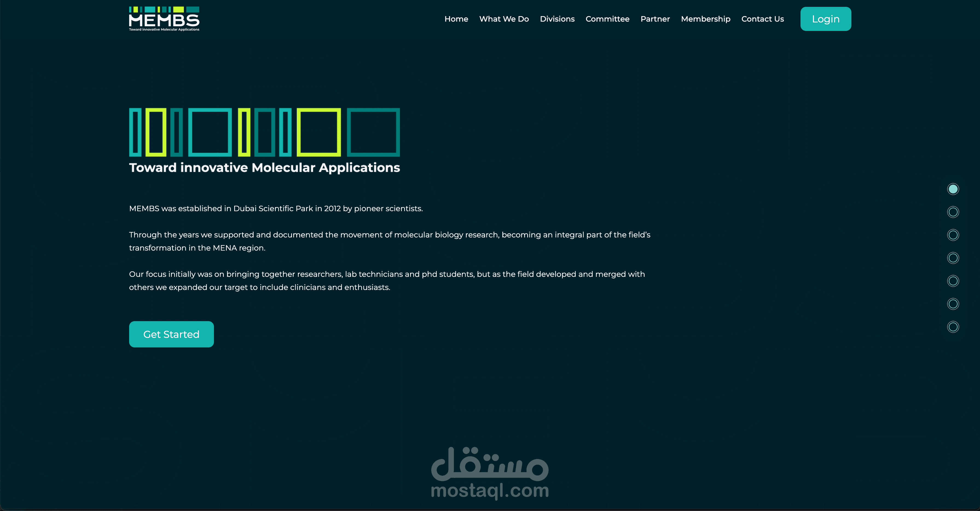980x511 pixels.
Task: Jump to the second section dot
Action: click(x=953, y=212)
